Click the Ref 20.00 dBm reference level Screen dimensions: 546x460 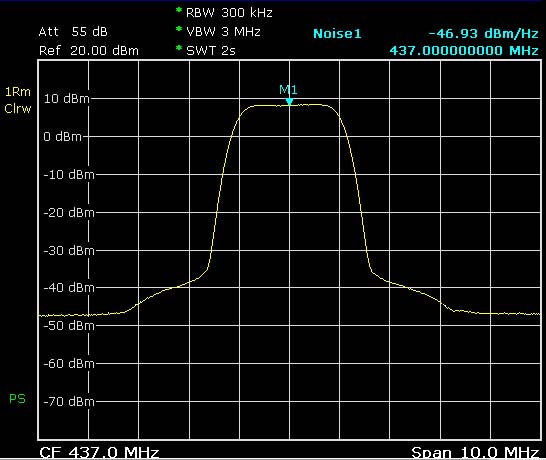pyautogui.click(x=89, y=51)
